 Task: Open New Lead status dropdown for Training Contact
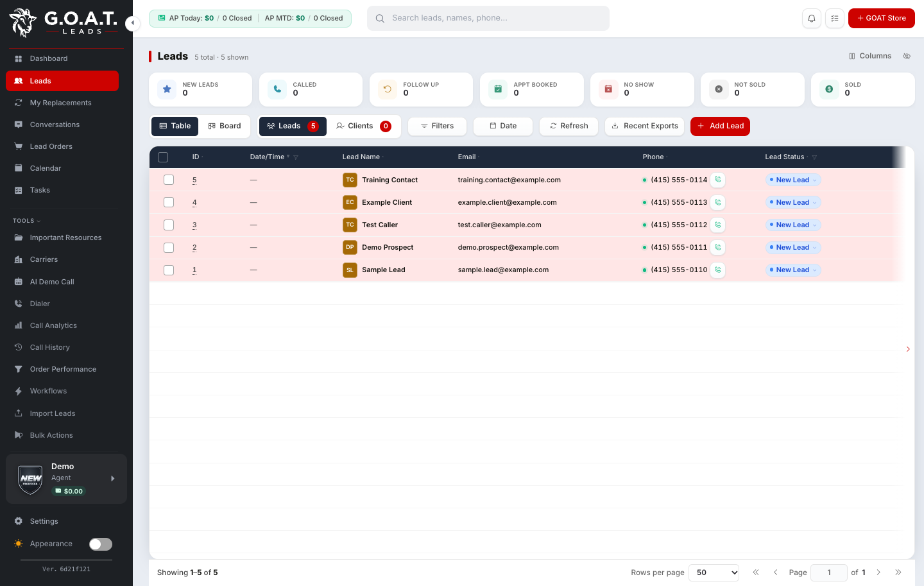(793, 180)
